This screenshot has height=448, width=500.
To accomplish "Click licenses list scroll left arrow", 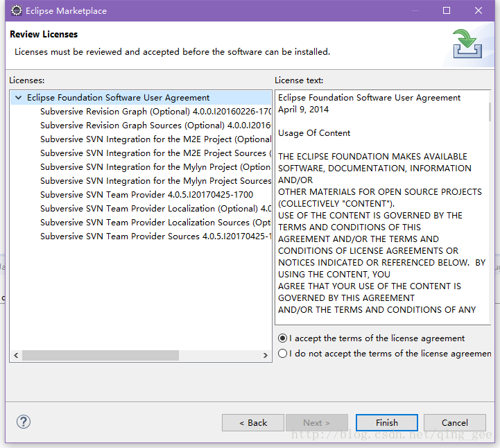I will point(16,355).
